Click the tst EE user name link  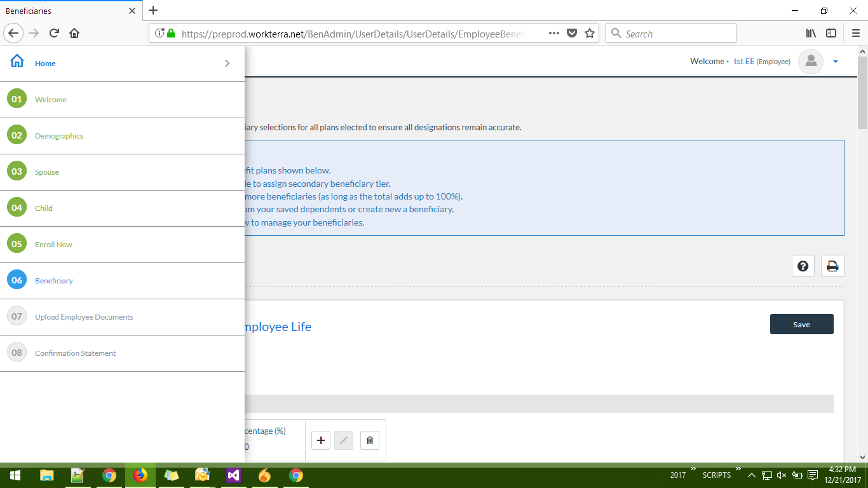(744, 62)
